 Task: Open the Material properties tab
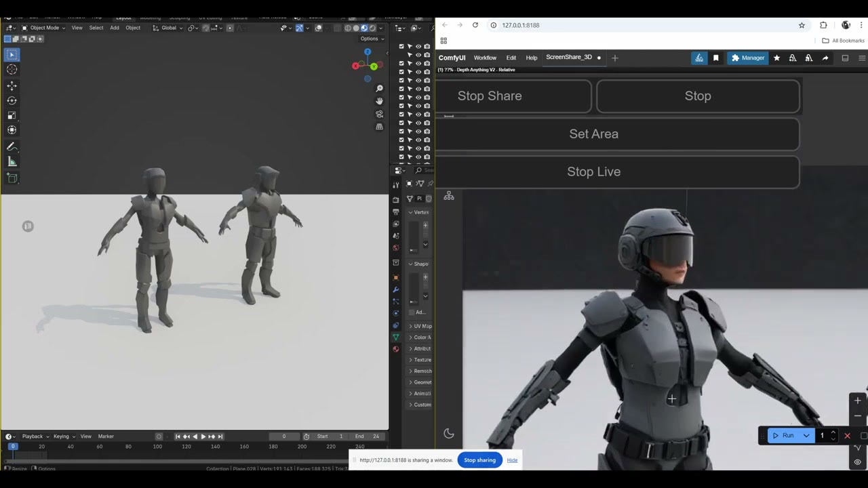pos(396,349)
